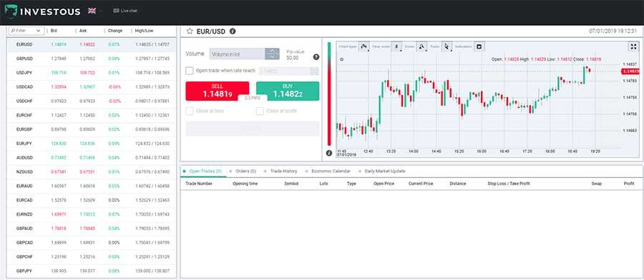The height and width of the screenshot is (280, 644).
Task: Click the trader sentiment vertical bar
Action: [329, 94]
